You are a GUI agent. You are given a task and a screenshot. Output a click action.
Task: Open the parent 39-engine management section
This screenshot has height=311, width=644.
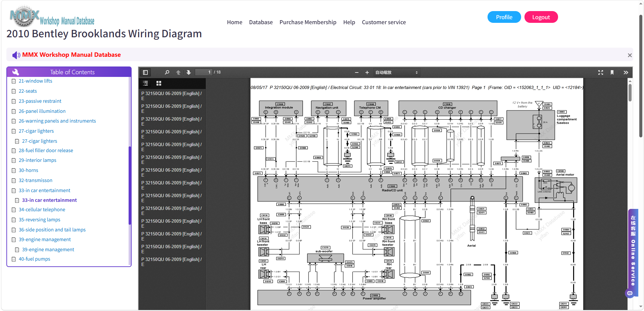click(x=45, y=239)
